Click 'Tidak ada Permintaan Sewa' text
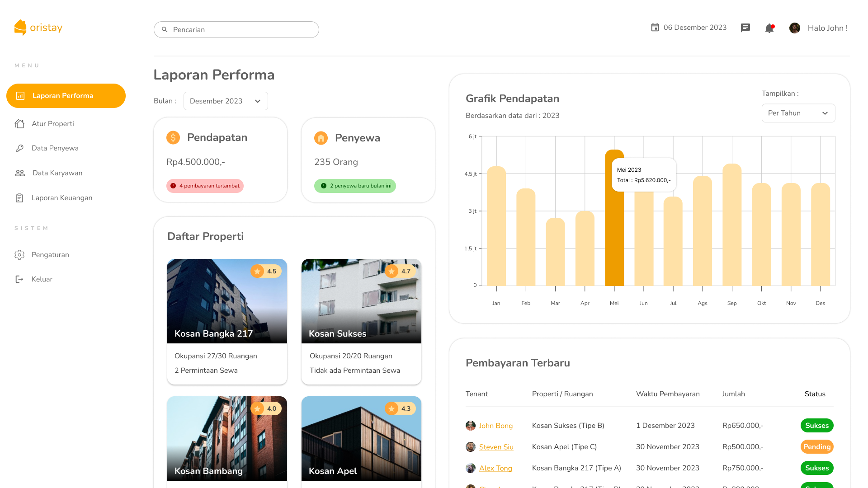The image size is (868, 488). [x=355, y=371]
